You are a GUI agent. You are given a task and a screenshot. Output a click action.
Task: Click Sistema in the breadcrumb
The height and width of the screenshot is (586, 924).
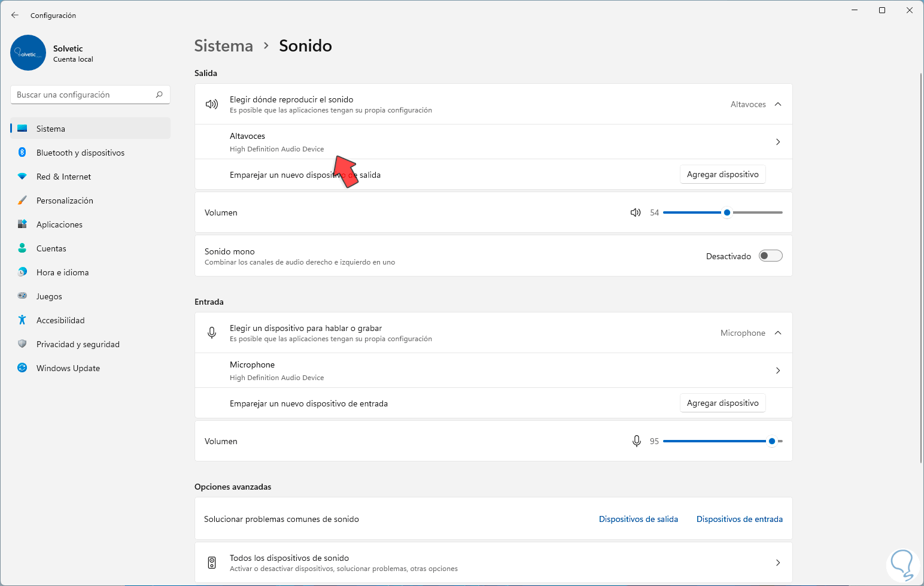click(x=223, y=45)
